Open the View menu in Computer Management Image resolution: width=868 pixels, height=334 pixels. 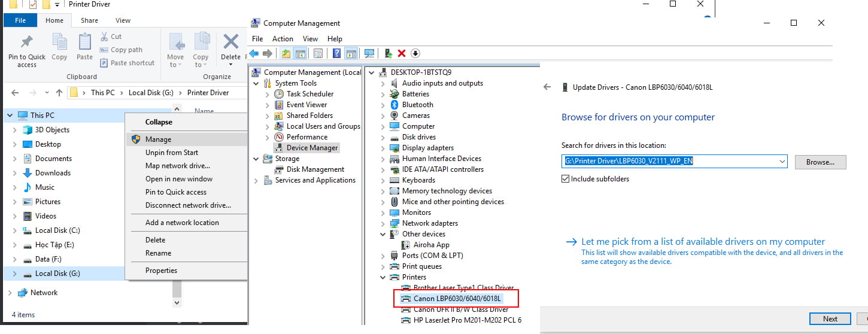(310, 39)
